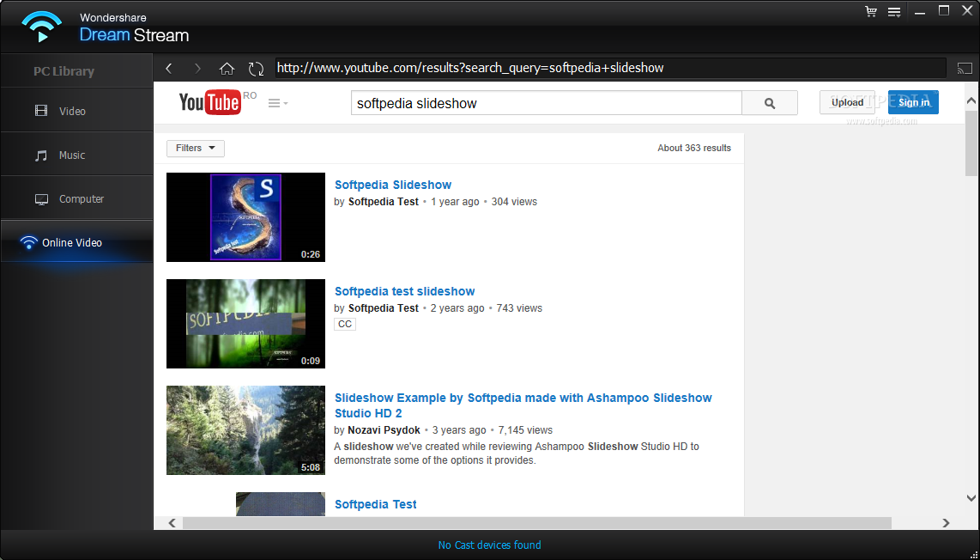Image resolution: width=980 pixels, height=560 pixels.
Task: Select the Online Video section
Action: (77, 242)
